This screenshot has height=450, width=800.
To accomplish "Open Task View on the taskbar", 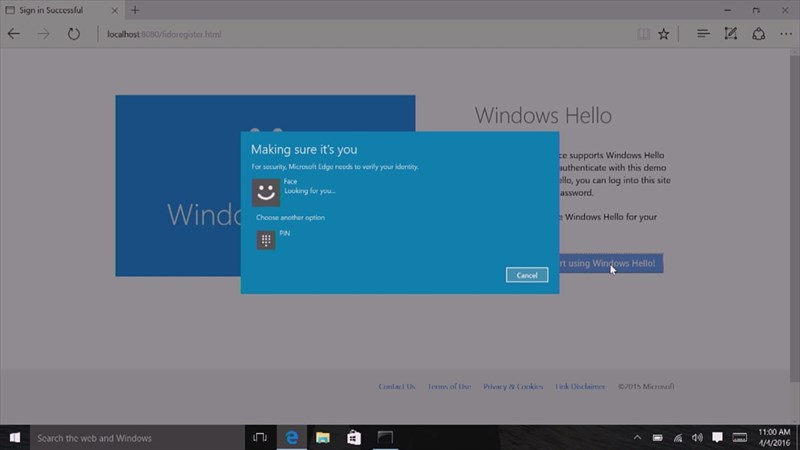I will [x=260, y=437].
